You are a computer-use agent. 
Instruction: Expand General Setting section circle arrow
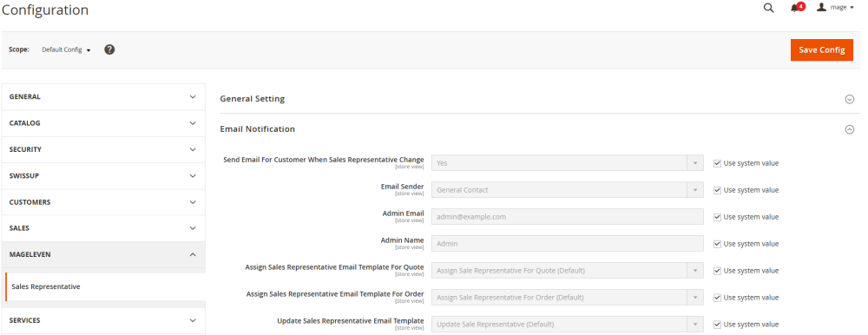click(849, 99)
